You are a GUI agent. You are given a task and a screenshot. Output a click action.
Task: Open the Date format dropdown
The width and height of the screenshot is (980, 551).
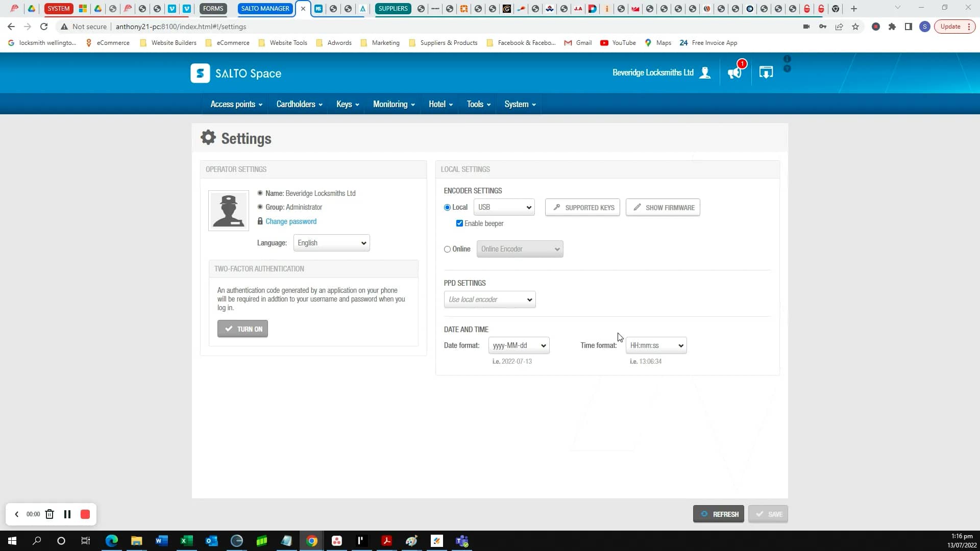pos(519,345)
